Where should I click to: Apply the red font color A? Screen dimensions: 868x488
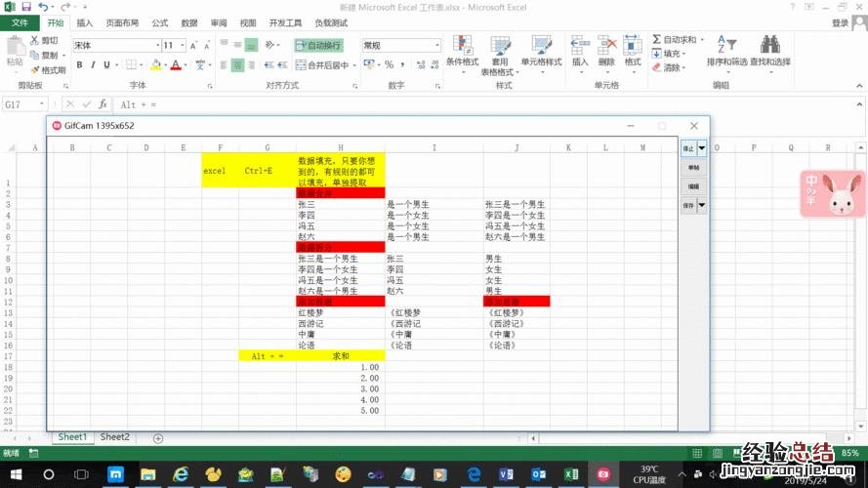pyautogui.click(x=176, y=64)
